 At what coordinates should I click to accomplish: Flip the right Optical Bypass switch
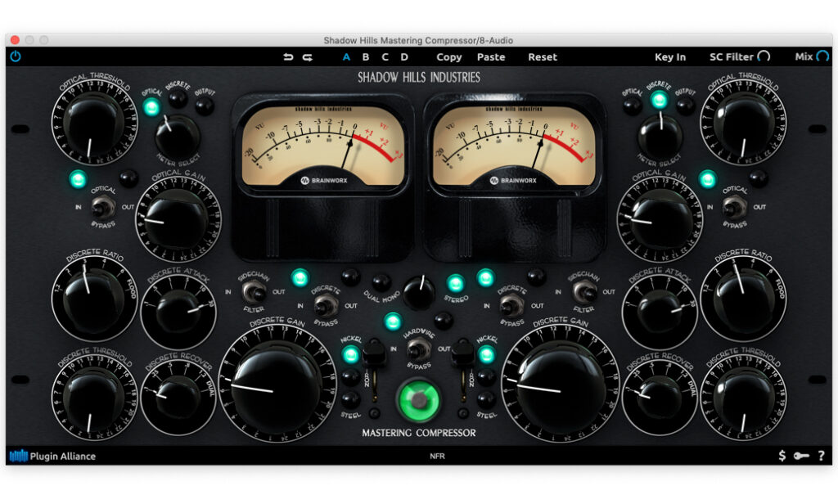[735, 207]
